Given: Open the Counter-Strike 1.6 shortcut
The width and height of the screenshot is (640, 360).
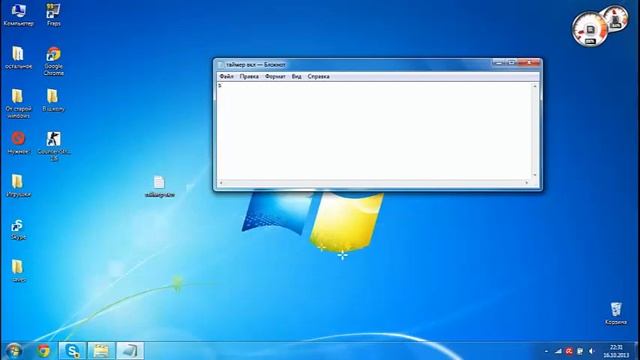Looking at the screenshot, I should [x=53, y=146].
